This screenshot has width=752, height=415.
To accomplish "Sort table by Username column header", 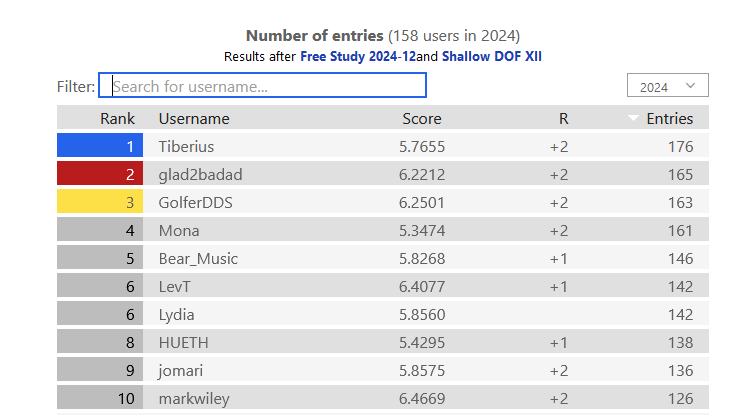I will tap(194, 119).
